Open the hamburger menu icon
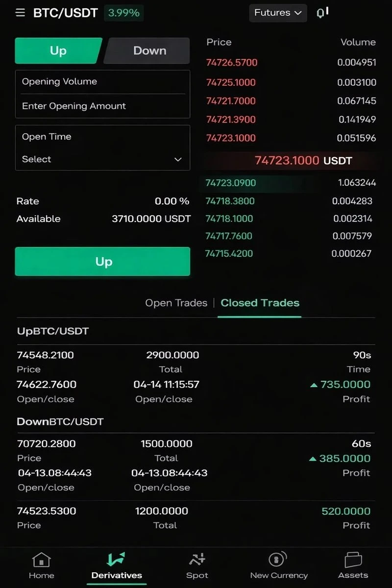Screen dimensions: 392x588 point(20,13)
